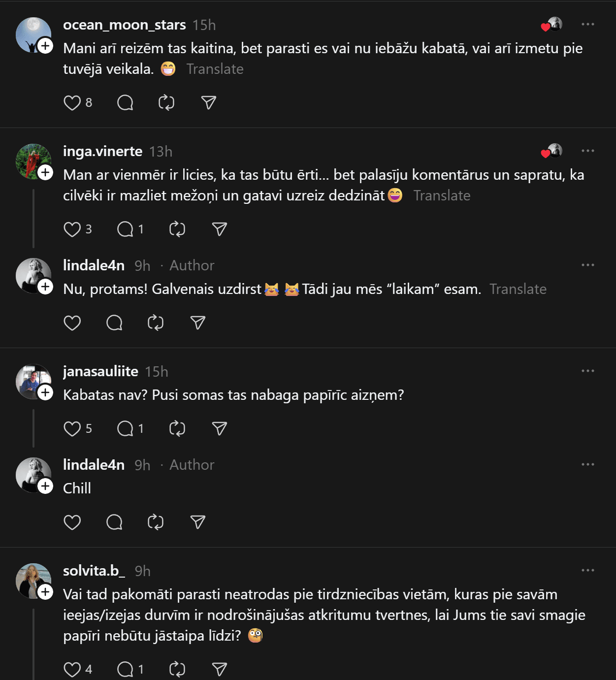This screenshot has width=616, height=680.
Task: Like inga.vinerte's comment
Action: click(x=72, y=229)
